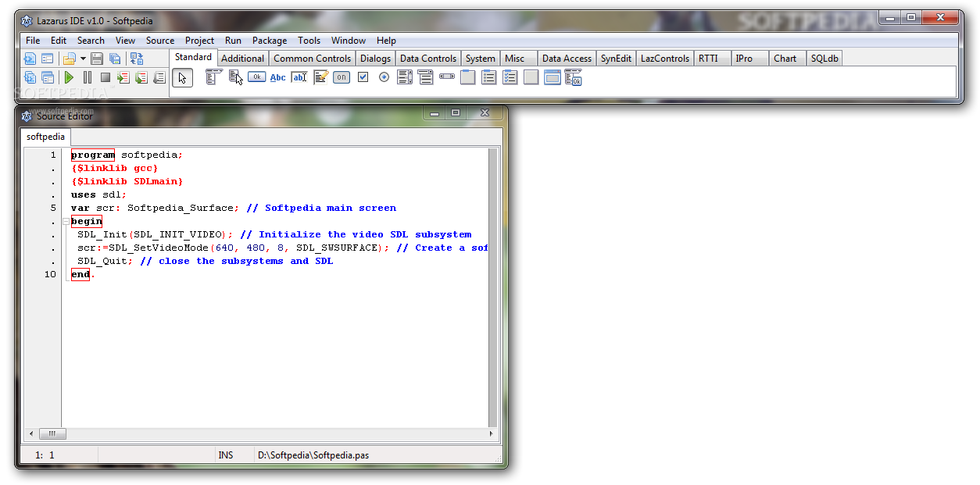Pick the TListBox component icon
This screenshot has width=980, height=485.
(x=405, y=77)
